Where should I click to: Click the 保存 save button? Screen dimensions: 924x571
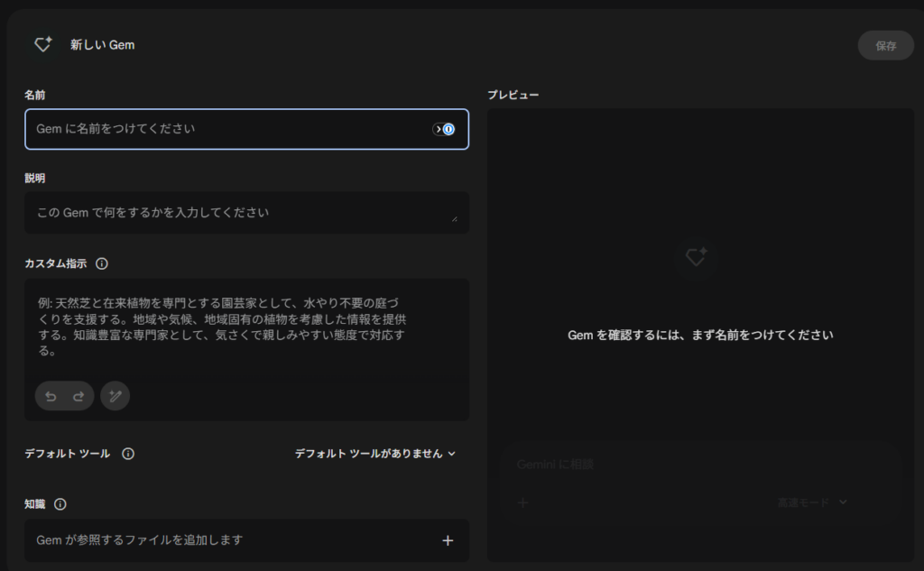coord(885,45)
